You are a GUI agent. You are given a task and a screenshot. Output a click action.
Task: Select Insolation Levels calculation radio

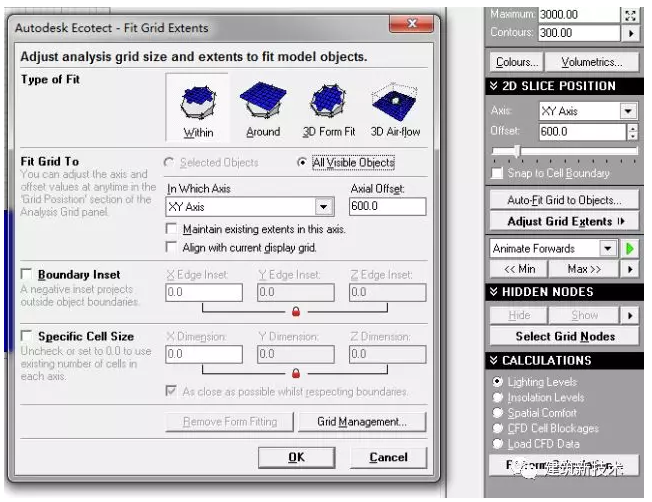(x=497, y=397)
